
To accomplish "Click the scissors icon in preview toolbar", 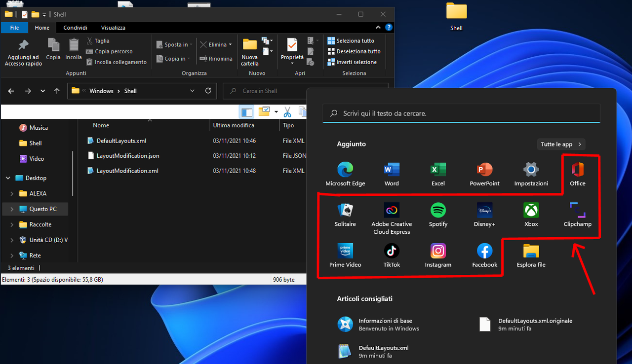I will coord(287,112).
